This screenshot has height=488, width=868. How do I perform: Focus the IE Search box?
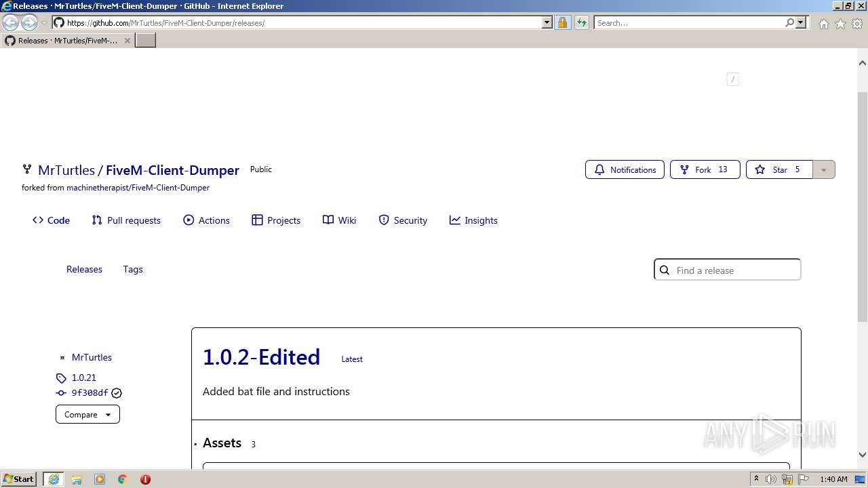[689, 22]
